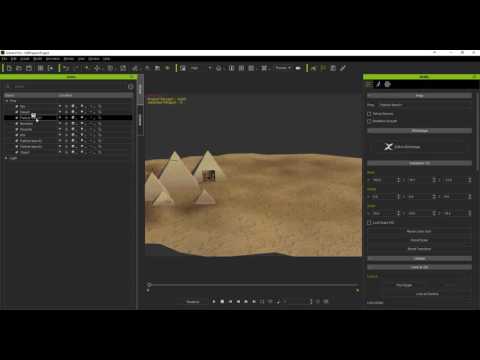Image resolution: width=480 pixels, height=360 pixels.
Task: Click the Open Project folder icon
Action: 19,68
